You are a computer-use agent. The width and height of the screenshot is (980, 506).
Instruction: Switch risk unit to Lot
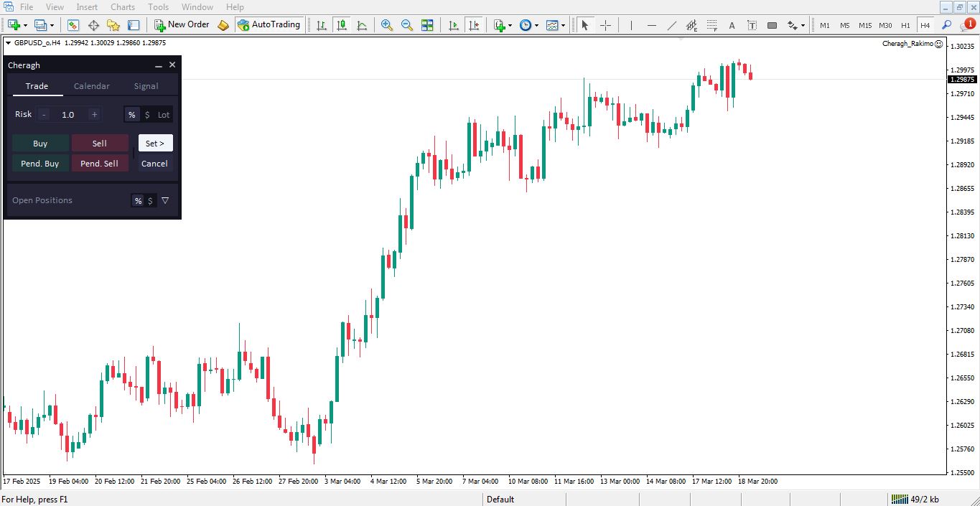click(x=164, y=115)
